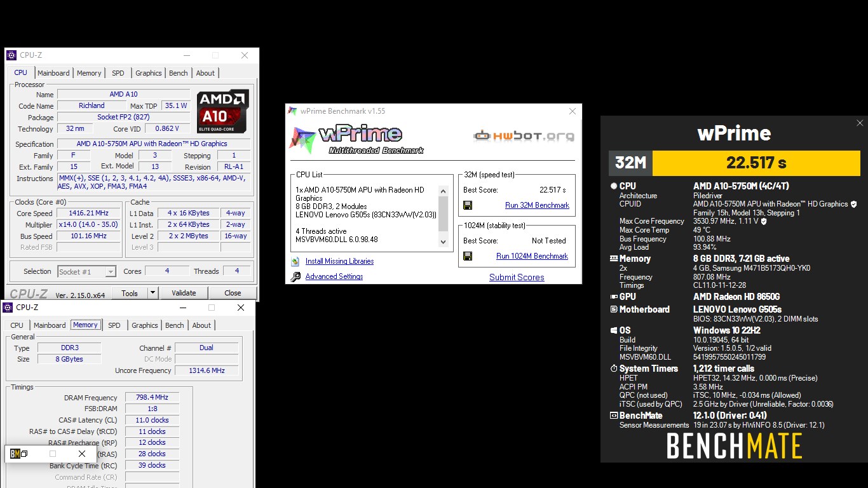Click the BenchMate version section icon

(x=613, y=416)
